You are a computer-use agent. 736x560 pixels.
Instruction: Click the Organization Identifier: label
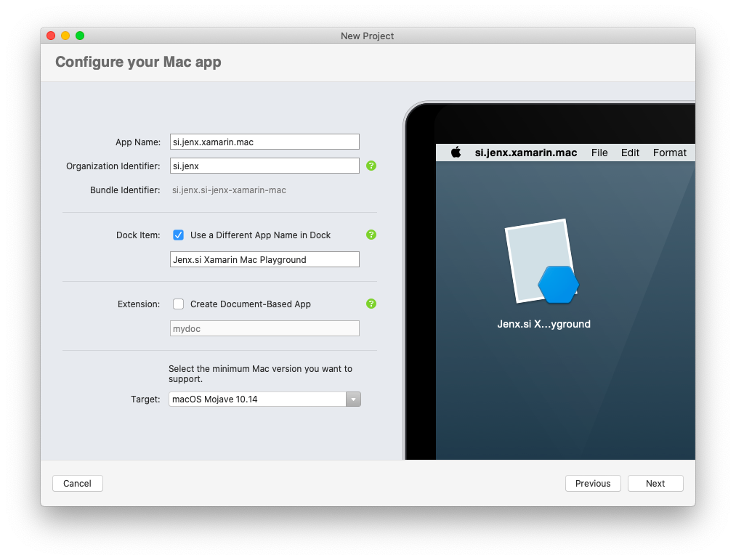pos(113,166)
